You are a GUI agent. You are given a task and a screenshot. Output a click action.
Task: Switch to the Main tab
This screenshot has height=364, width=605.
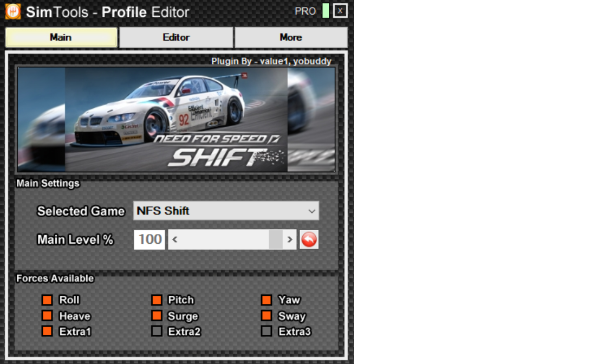(61, 37)
